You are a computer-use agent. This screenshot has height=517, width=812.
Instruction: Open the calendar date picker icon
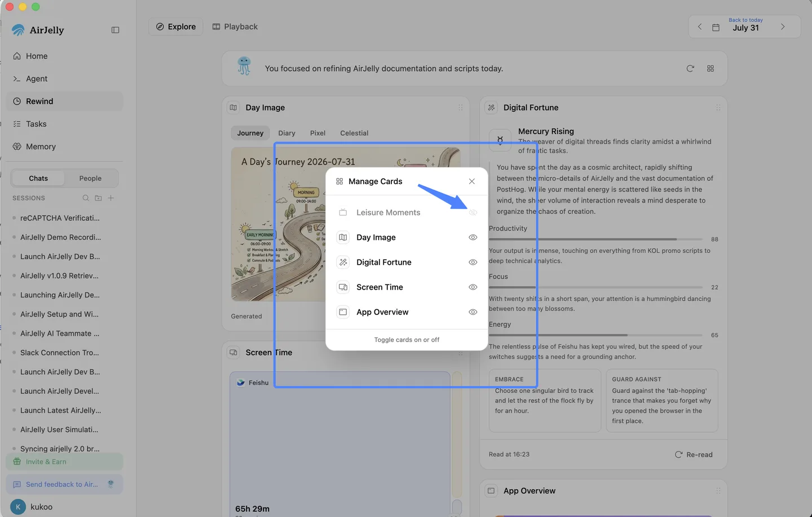[x=716, y=27]
